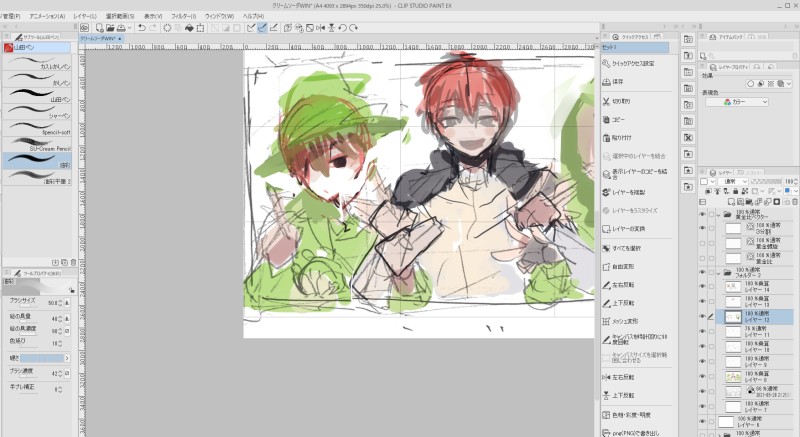Toggle visibility of selected レイヤー 12
Image resolution: width=800 pixels, height=437 pixels.
pyautogui.click(x=703, y=317)
